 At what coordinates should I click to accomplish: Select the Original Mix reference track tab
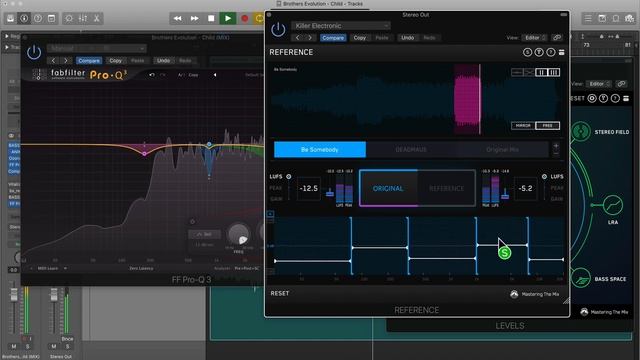click(x=502, y=150)
